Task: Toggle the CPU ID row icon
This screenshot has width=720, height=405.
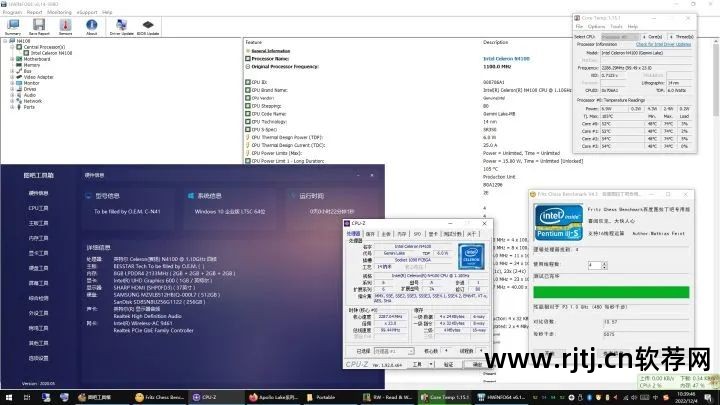Action: tap(248, 82)
